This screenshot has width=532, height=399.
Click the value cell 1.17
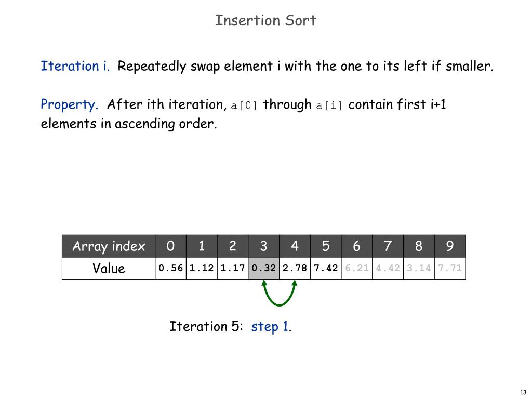point(233,268)
